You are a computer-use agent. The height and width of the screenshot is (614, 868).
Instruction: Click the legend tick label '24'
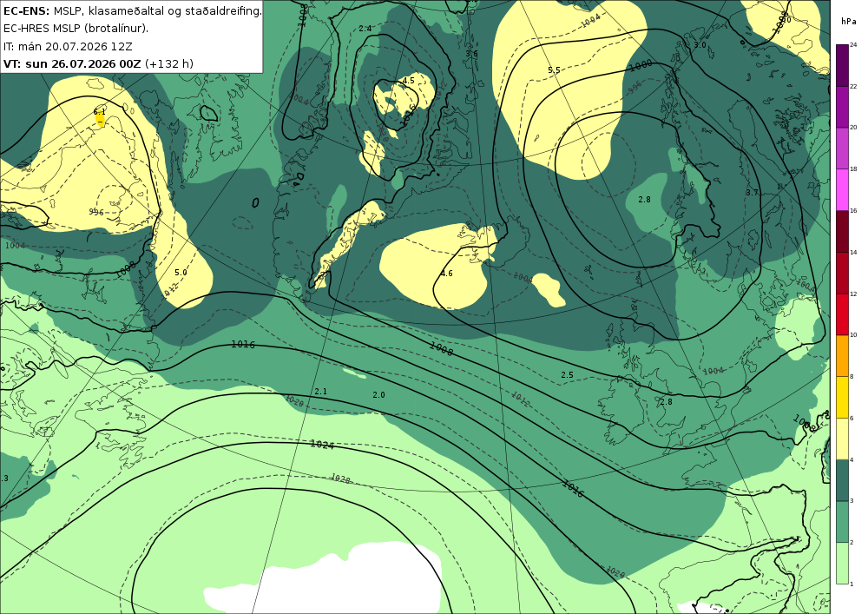point(853,44)
